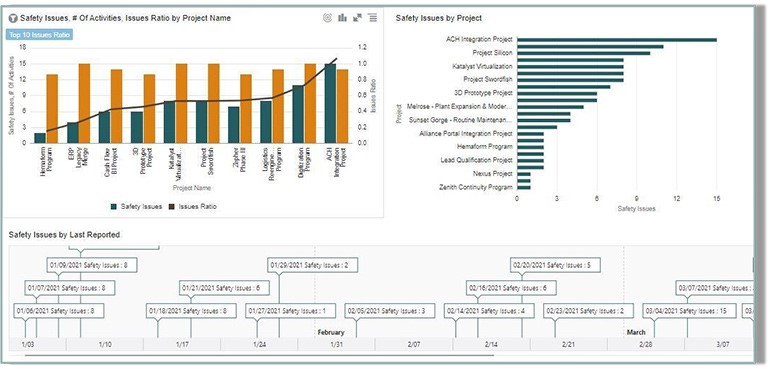This screenshot has width=770, height=369.
Task: Select the teal bar for Digitization Program
Action: click(298, 114)
